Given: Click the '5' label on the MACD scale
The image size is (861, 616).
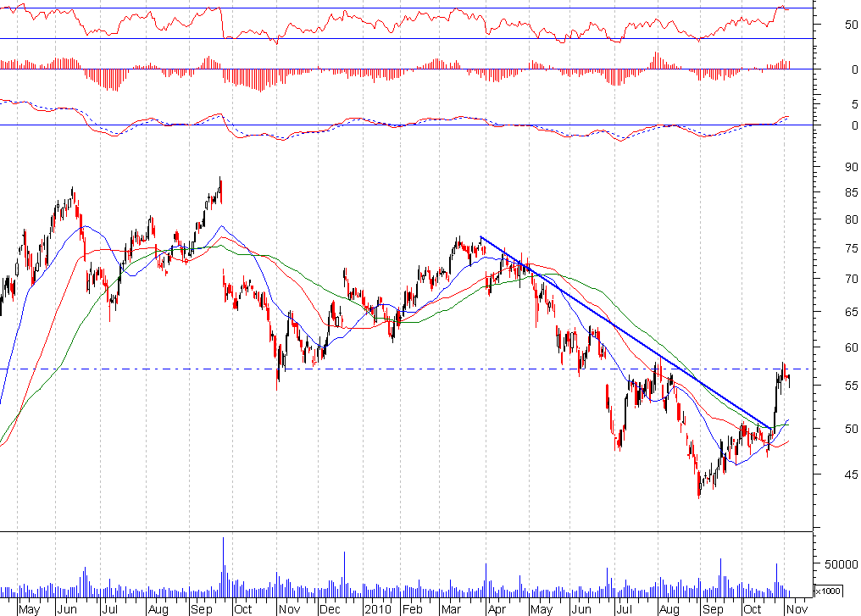Looking at the screenshot, I should point(854,104).
